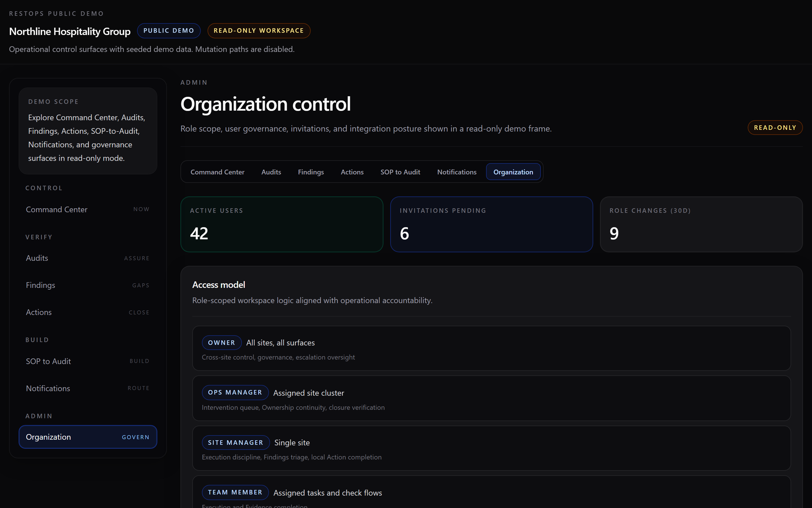Click the OPS MANAGER role badge

(x=235, y=392)
